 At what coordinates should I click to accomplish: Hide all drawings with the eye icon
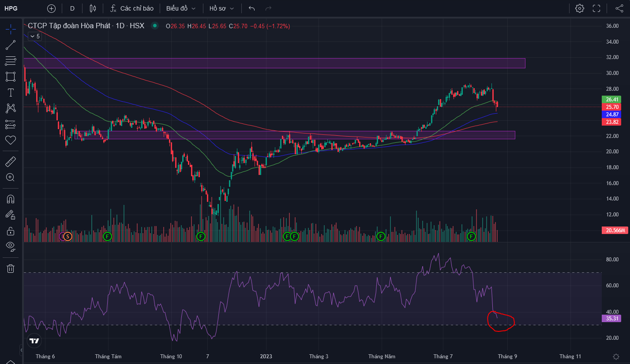[x=11, y=245]
